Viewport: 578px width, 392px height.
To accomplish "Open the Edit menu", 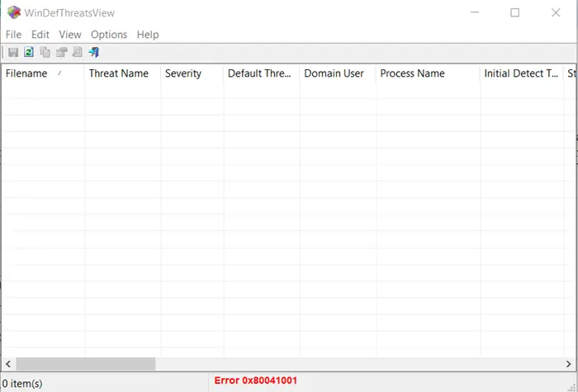I will click(x=40, y=35).
